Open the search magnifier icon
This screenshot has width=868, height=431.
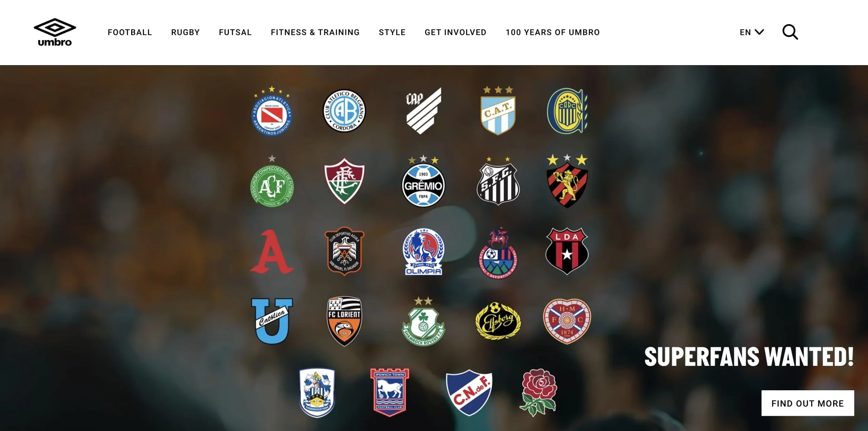[x=790, y=32]
